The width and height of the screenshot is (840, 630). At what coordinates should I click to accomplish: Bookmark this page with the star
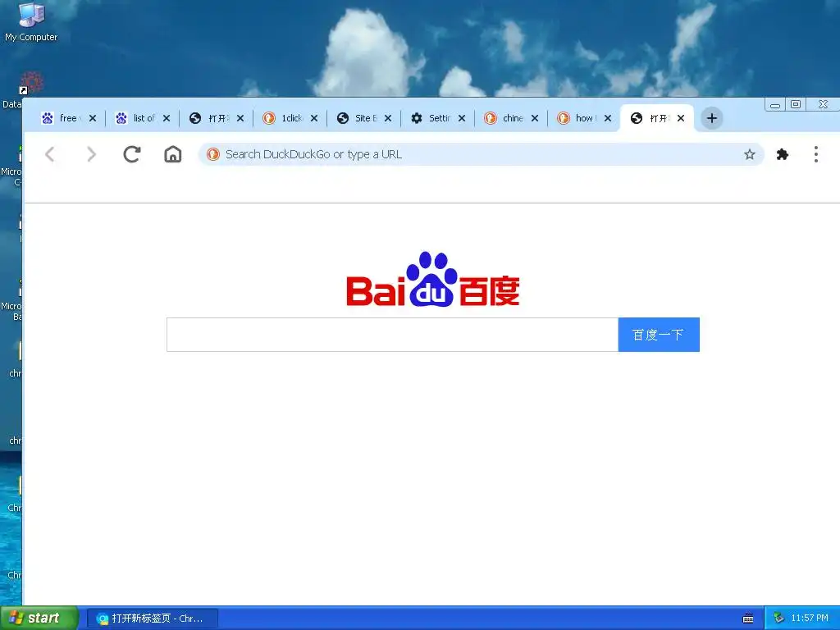[x=750, y=154]
